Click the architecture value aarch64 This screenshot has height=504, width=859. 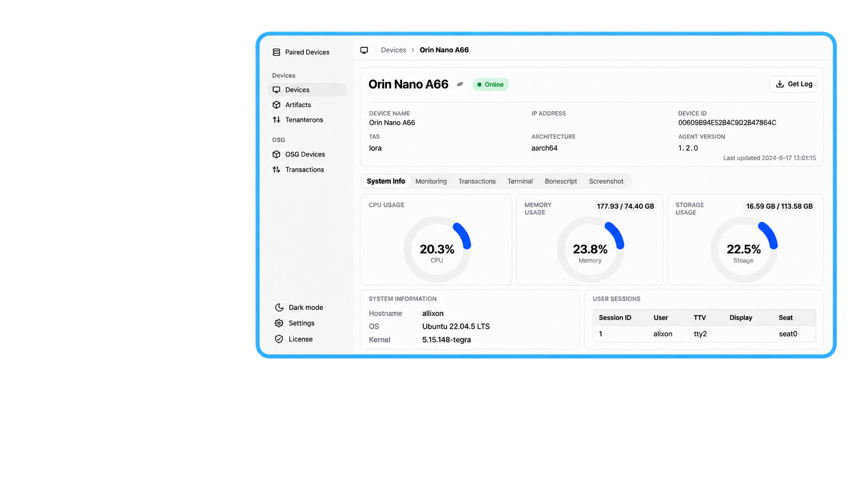coord(544,148)
